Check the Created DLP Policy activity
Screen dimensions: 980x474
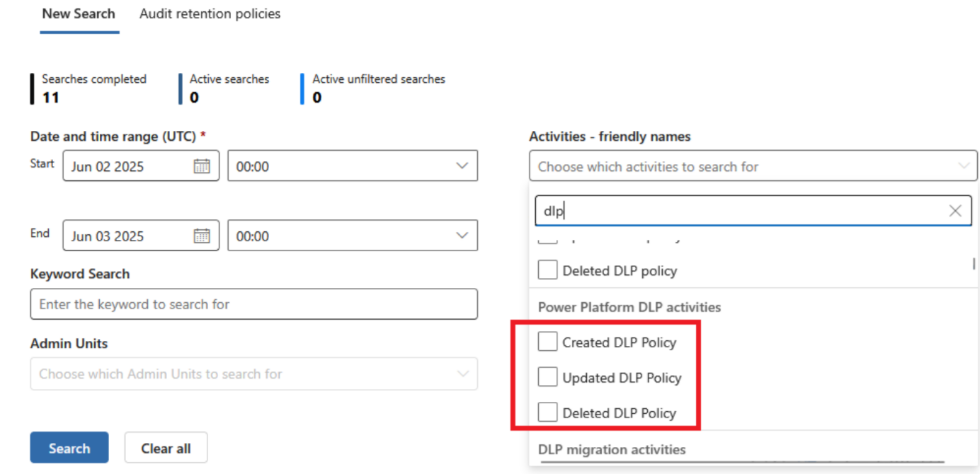[x=547, y=341]
